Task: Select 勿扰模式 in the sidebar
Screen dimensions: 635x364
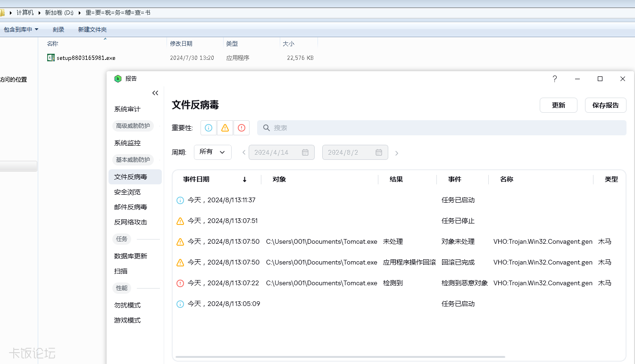Action: point(127,305)
